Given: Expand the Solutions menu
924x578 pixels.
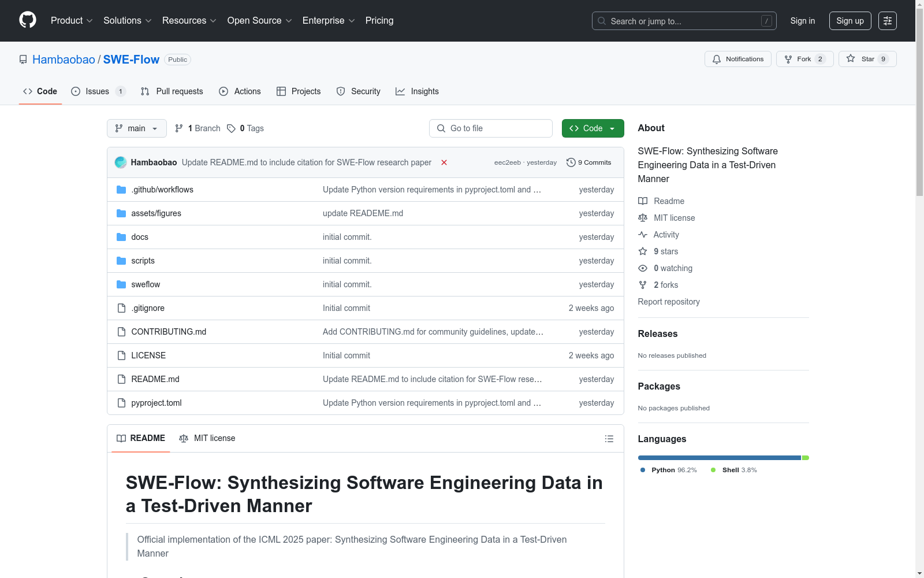Looking at the screenshot, I should pyautogui.click(x=128, y=21).
